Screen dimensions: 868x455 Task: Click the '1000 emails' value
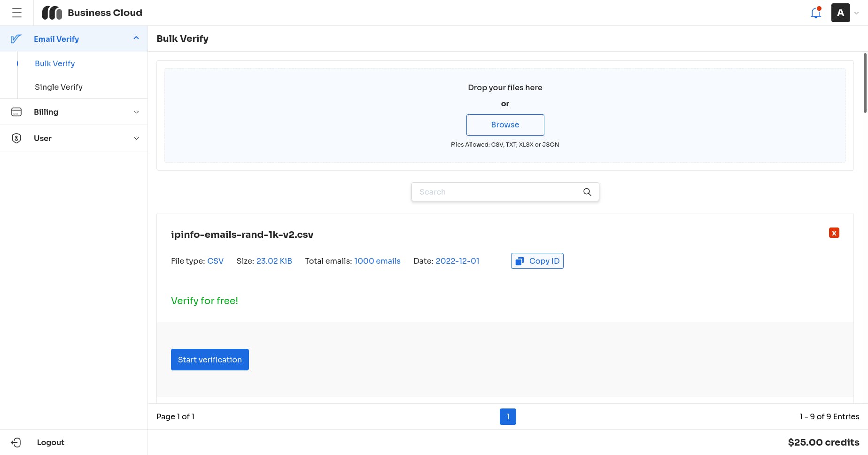coord(377,261)
